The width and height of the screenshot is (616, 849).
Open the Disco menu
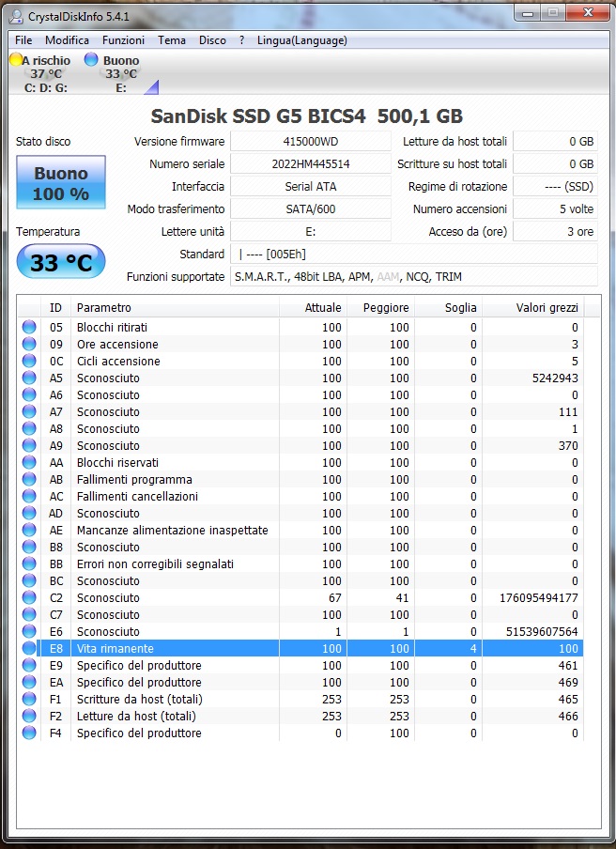click(212, 40)
